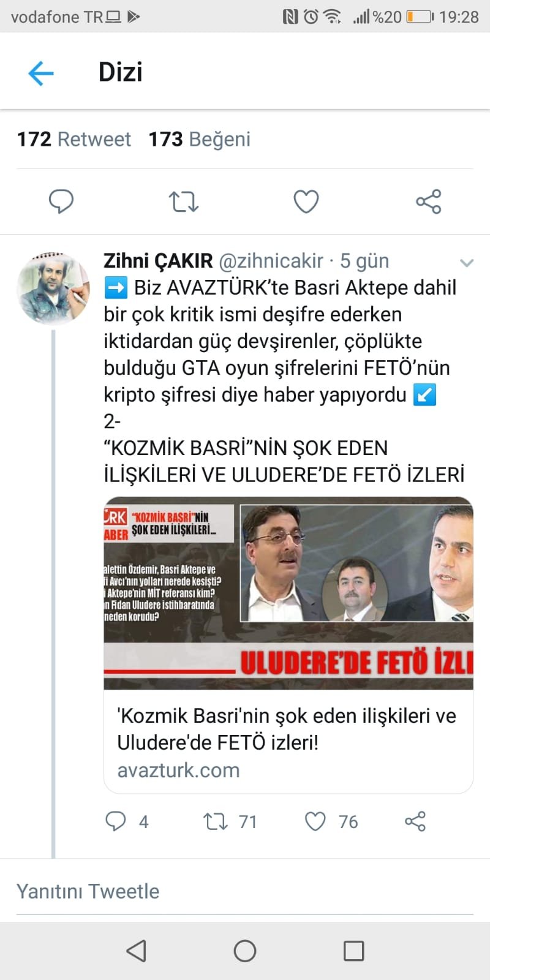Tap the back arrow beside Dizi
Image resolution: width=539 pixels, height=980 pixels.
click(41, 73)
